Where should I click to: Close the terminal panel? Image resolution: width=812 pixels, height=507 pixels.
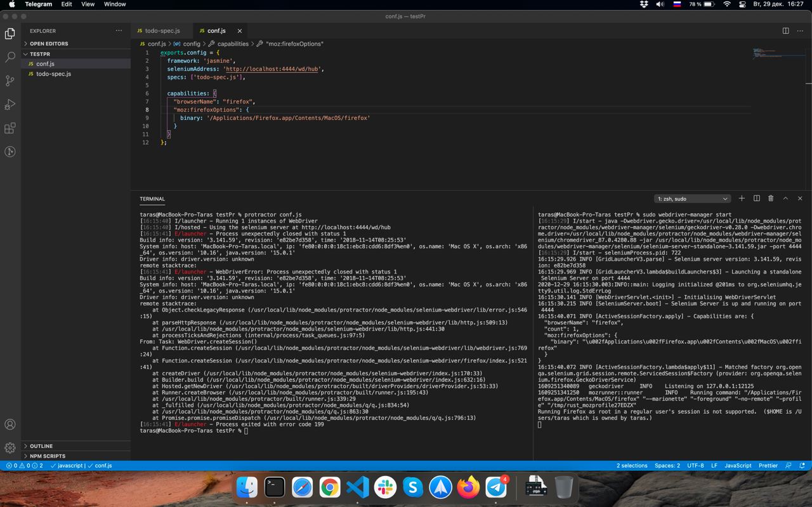[800, 199]
